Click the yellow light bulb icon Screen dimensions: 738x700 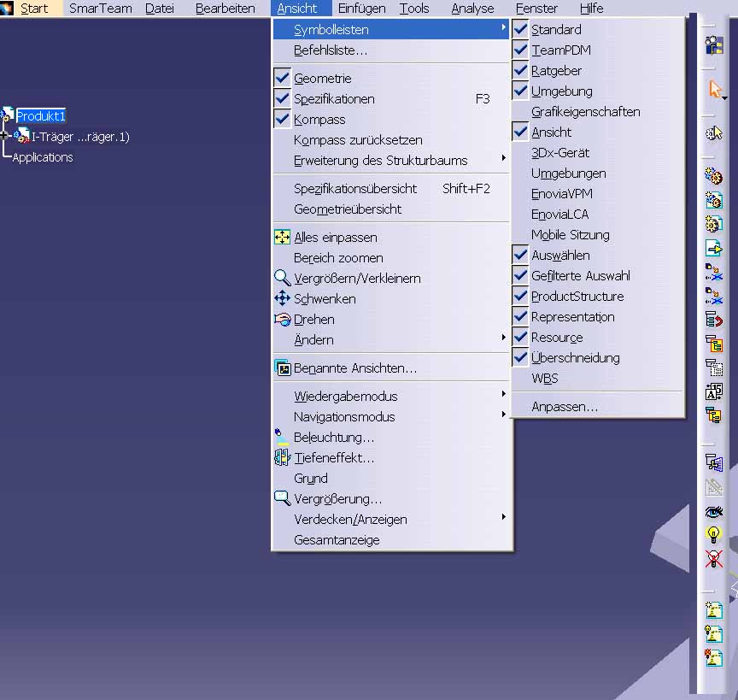coord(714,534)
